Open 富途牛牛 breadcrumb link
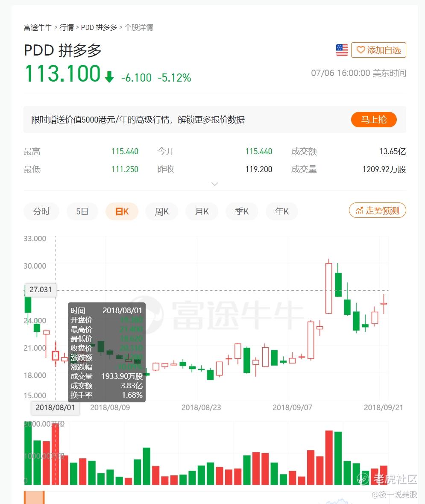The height and width of the screenshot is (504, 425). tap(38, 27)
